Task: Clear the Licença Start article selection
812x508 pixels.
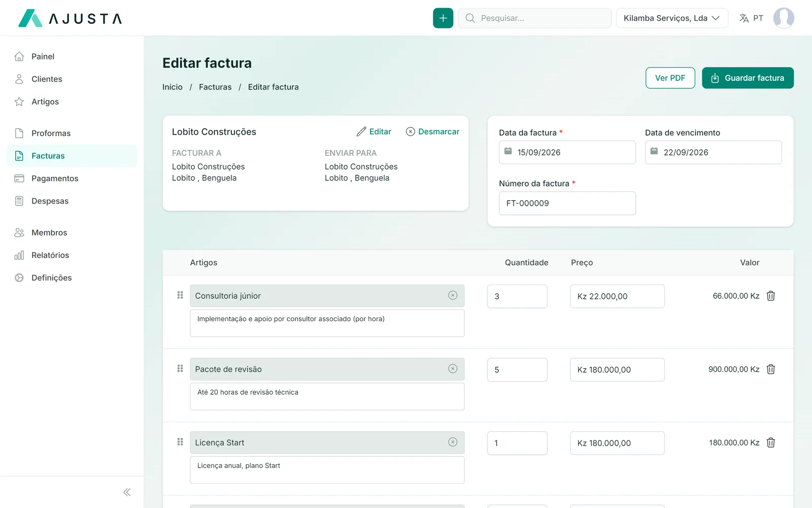Action: pyautogui.click(x=453, y=442)
